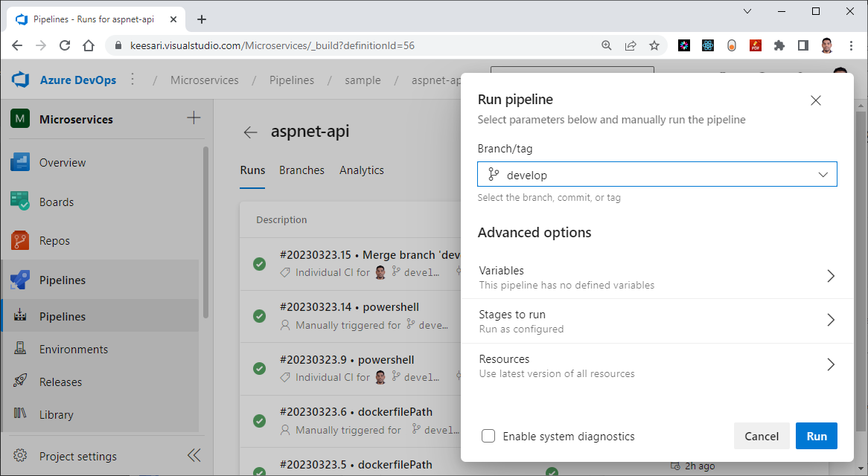Viewport: 868px width, 476px height.
Task: Click the browser reload button
Action: point(65,45)
